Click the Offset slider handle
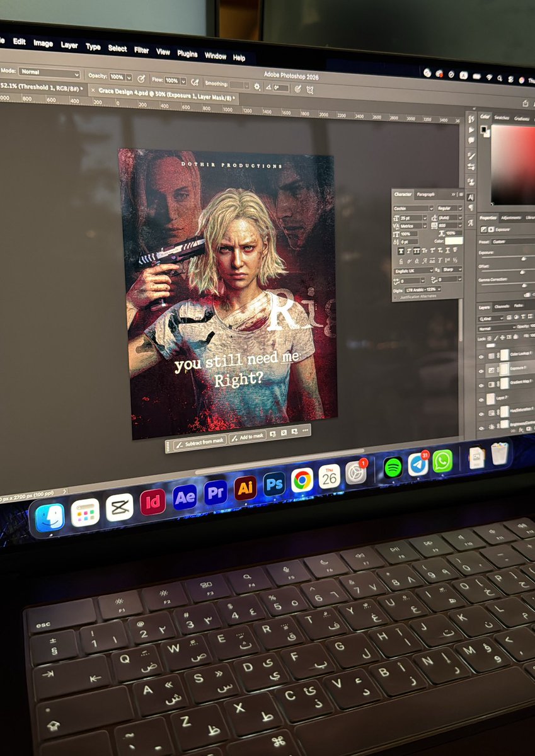Screen dimensions: 535x756 point(522,272)
